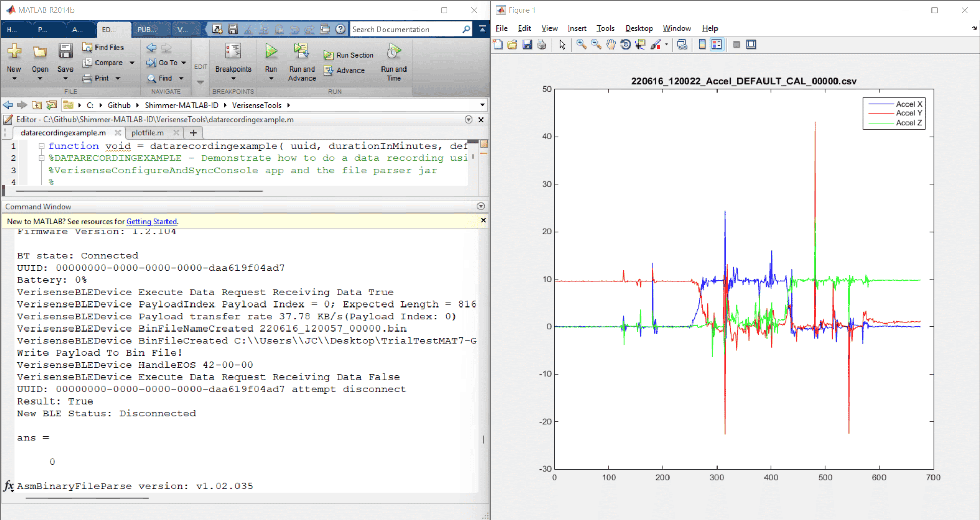Click the Help question mark icon
The width and height of the screenshot is (980, 520).
click(x=341, y=29)
